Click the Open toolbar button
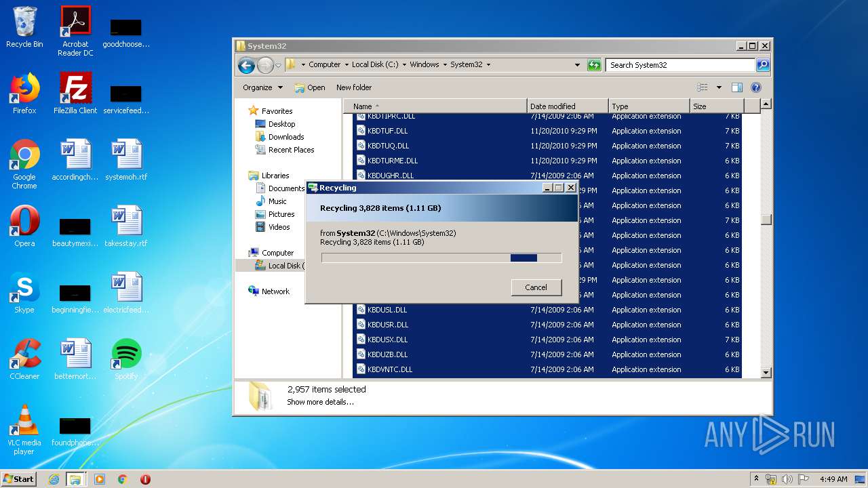This screenshot has height=488, width=868. (x=310, y=87)
